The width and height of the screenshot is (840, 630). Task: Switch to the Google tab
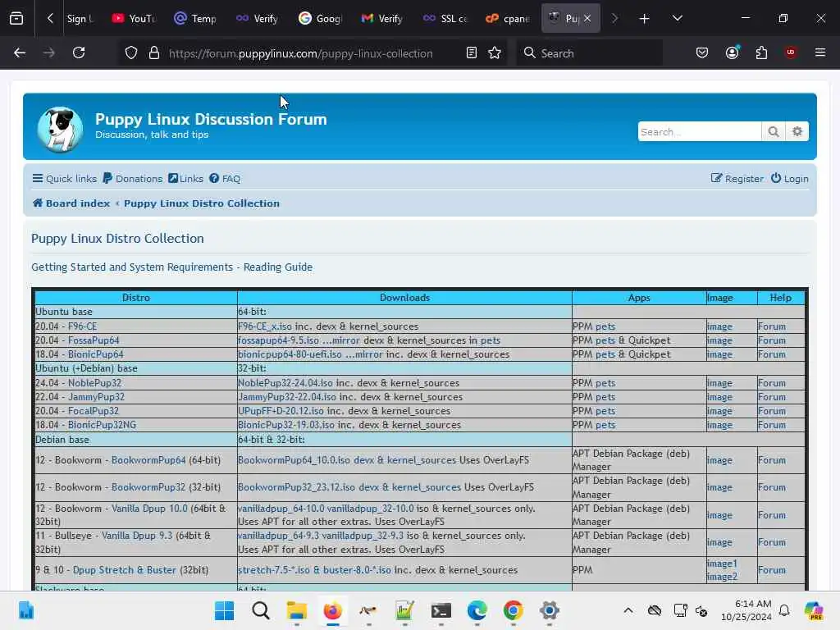point(321,19)
